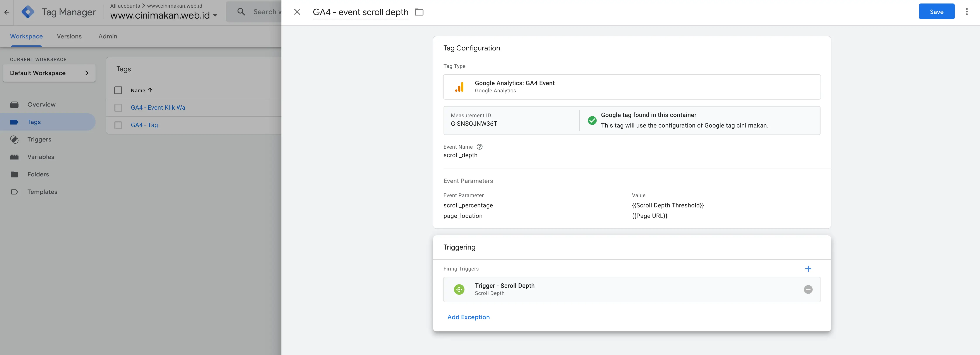The image size is (980, 355).
Task: Open Overview in the sidebar
Action: point(41,104)
